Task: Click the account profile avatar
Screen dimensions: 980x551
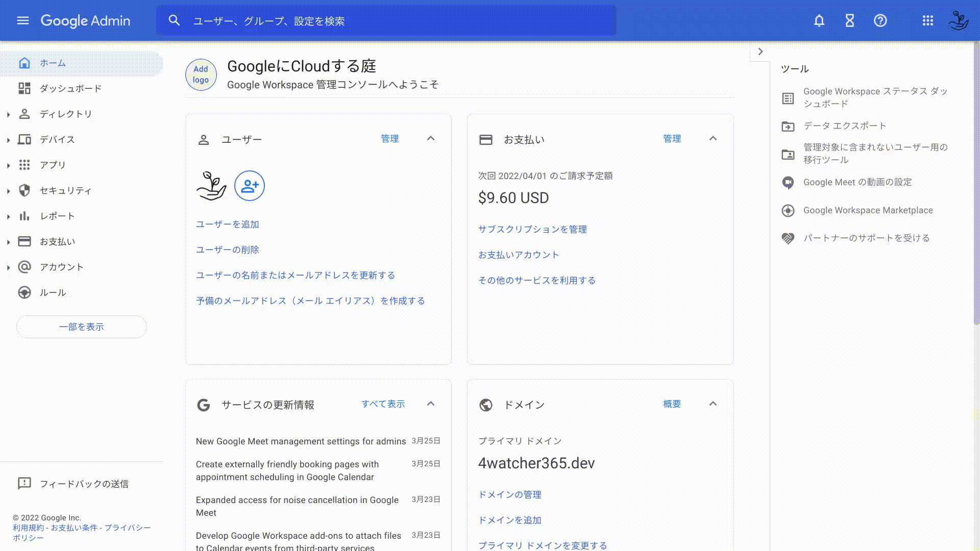Action: point(959,21)
